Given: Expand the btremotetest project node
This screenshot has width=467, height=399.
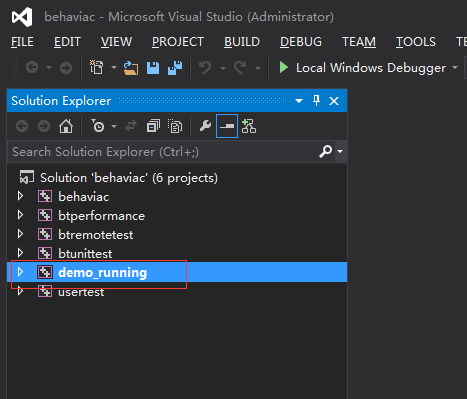Looking at the screenshot, I should 20,234.
